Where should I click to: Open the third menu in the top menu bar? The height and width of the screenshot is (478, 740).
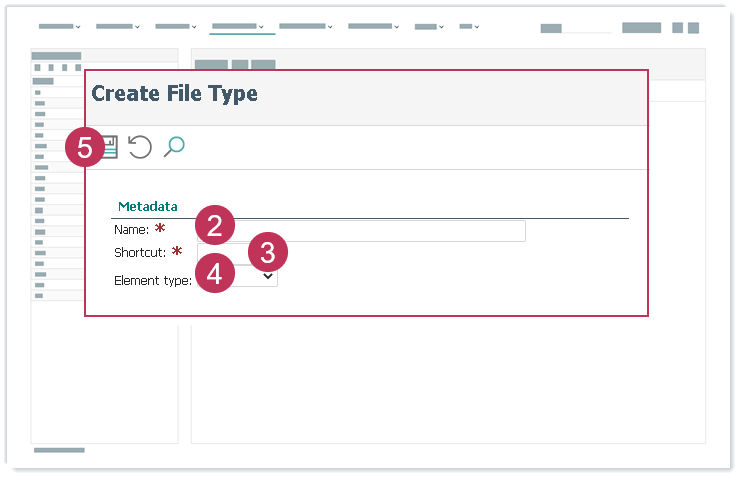(x=176, y=26)
